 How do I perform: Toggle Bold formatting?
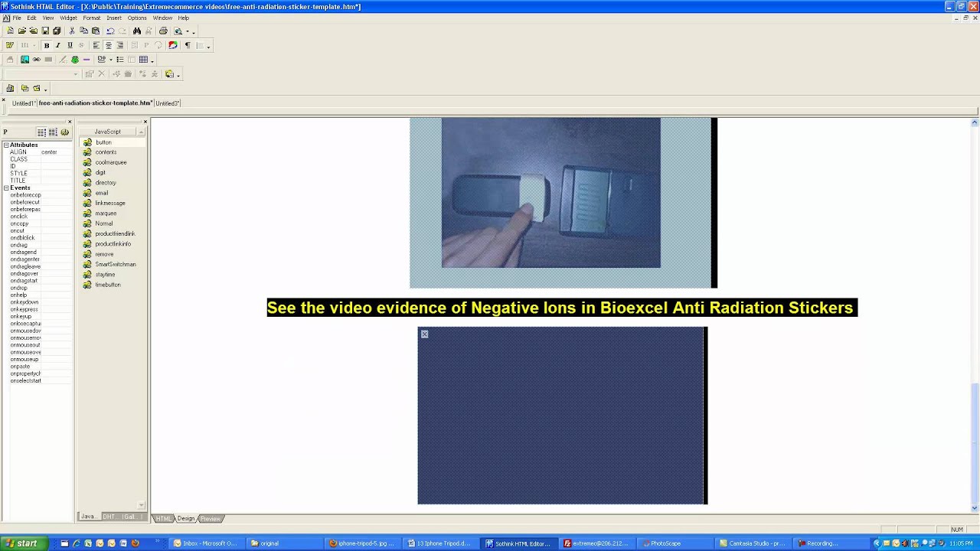46,45
